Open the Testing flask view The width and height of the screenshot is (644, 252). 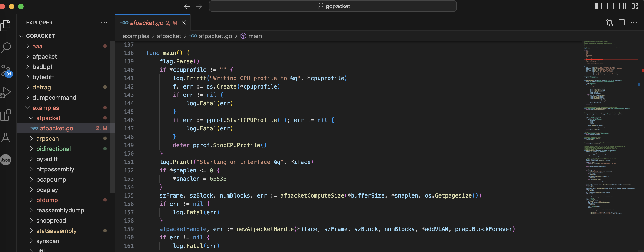tap(6, 137)
